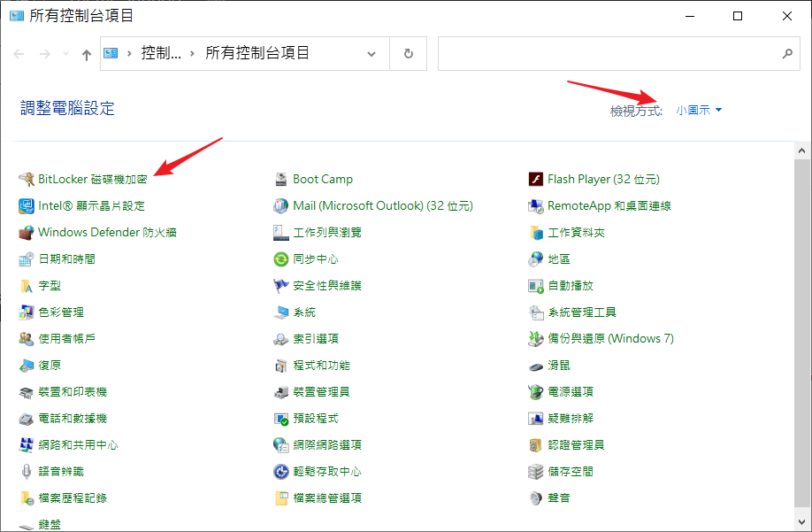Viewport: 812px width, 532px height.
Task: Click the search magnifier icon
Action: coord(787,53)
